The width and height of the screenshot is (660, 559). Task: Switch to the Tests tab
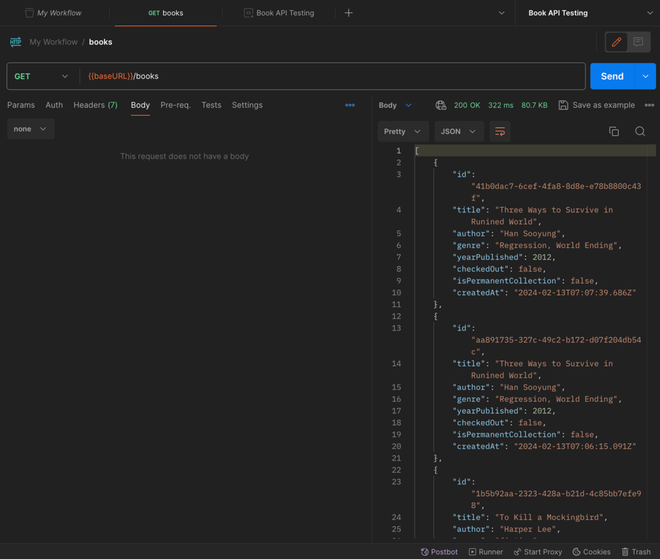(211, 105)
